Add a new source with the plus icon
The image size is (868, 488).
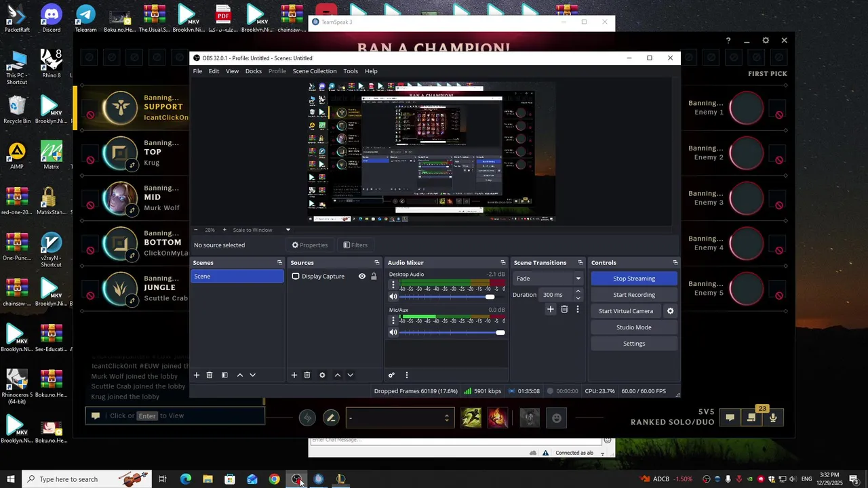294,375
